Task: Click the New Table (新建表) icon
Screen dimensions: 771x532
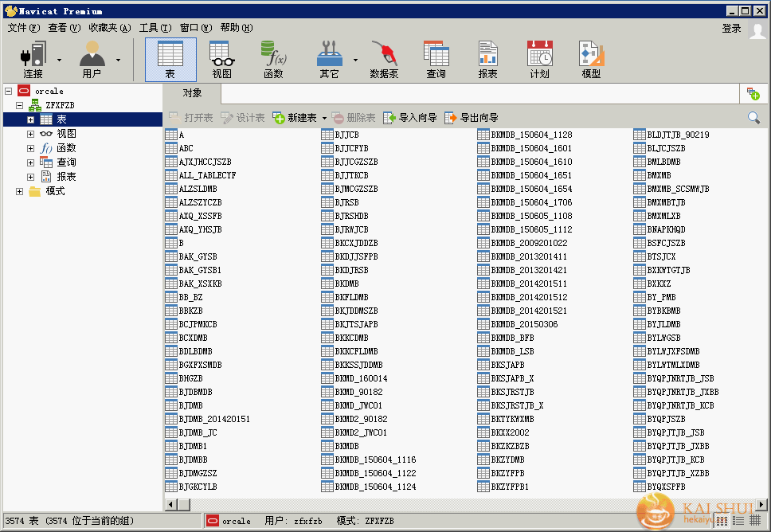Action: pyautogui.click(x=279, y=118)
